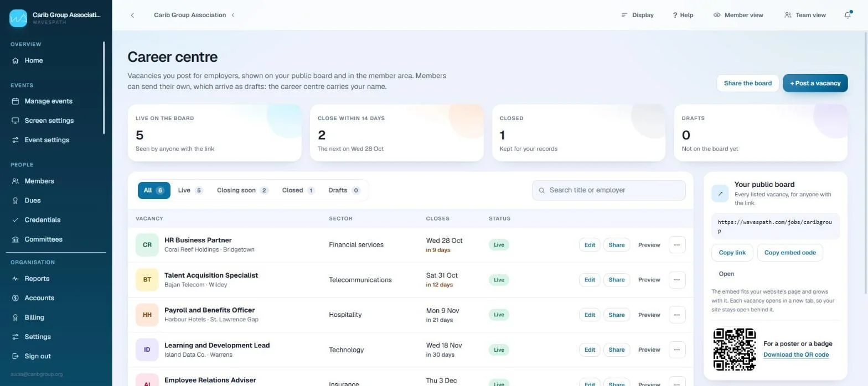Switch to Team view
Viewport: 868px width, 386px height.
805,15
